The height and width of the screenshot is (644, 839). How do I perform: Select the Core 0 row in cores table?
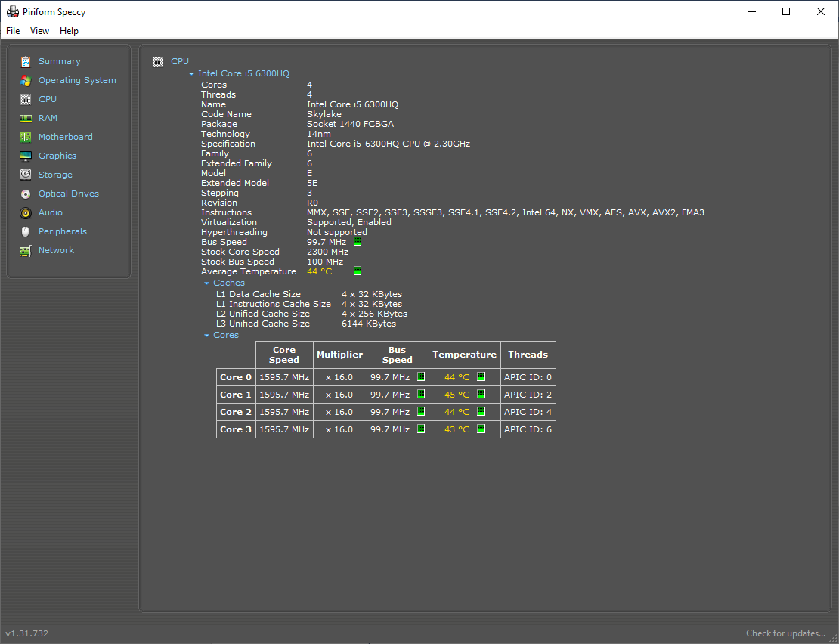[x=235, y=376]
